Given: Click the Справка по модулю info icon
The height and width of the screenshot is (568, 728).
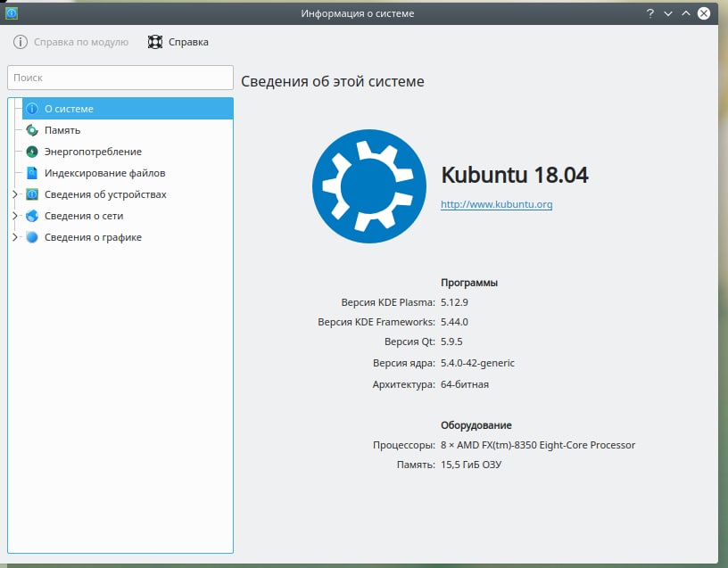Looking at the screenshot, I should point(20,42).
